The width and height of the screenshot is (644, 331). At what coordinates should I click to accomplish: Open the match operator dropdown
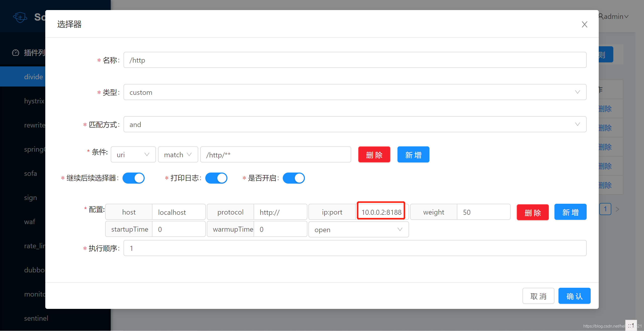(x=178, y=155)
